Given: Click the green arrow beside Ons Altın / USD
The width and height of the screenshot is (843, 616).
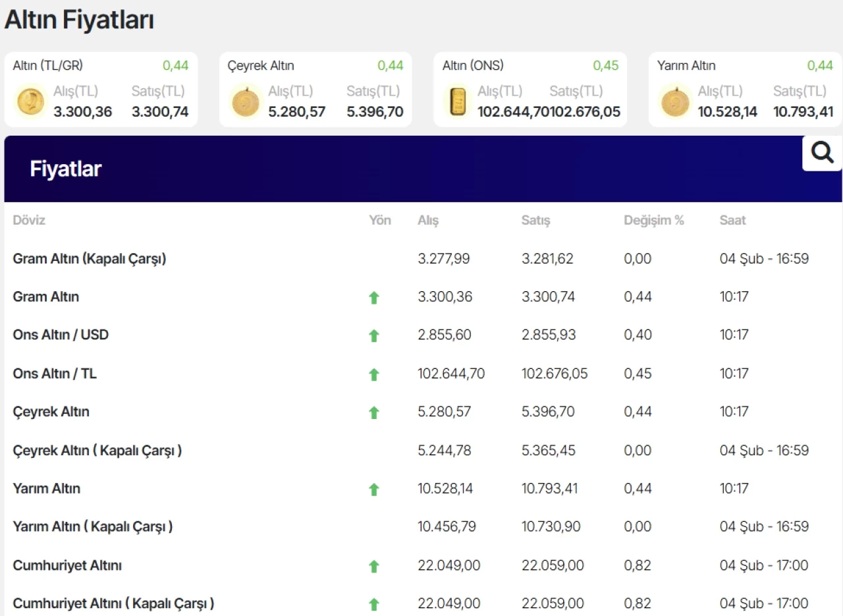Looking at the screenshot, I should tap(374, 336).
